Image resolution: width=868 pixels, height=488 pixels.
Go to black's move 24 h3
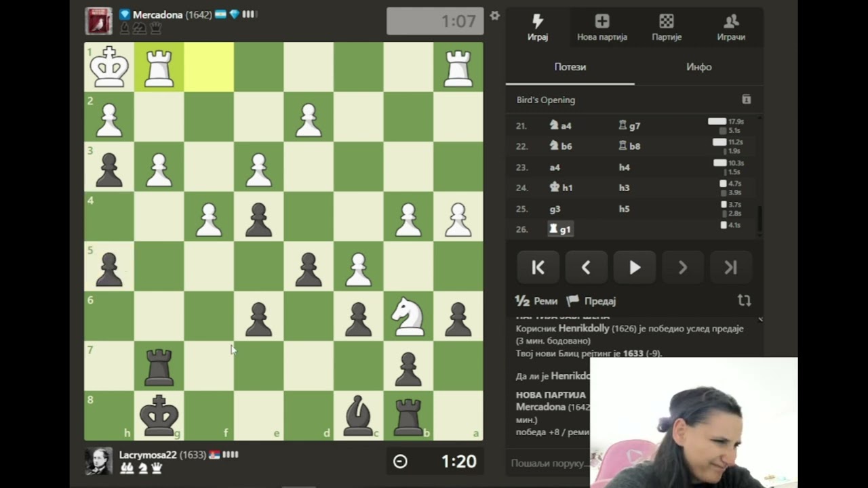click(x=624, y=188)
